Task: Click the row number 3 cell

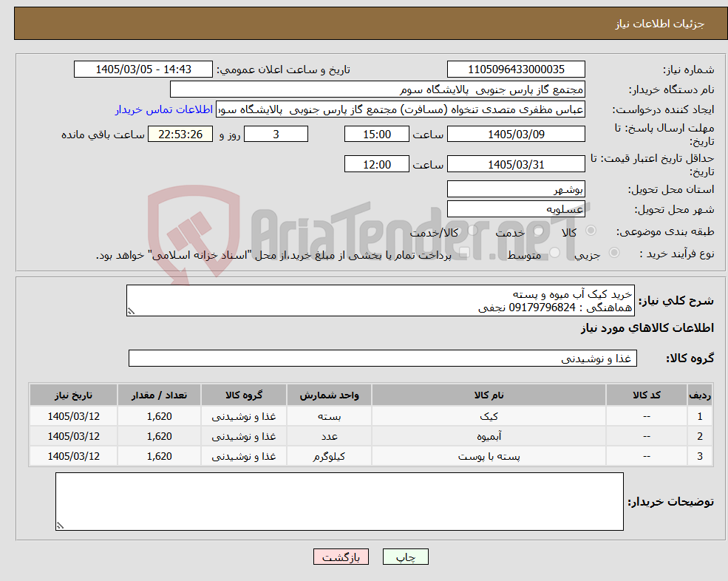Action: [x=700, y=457]
